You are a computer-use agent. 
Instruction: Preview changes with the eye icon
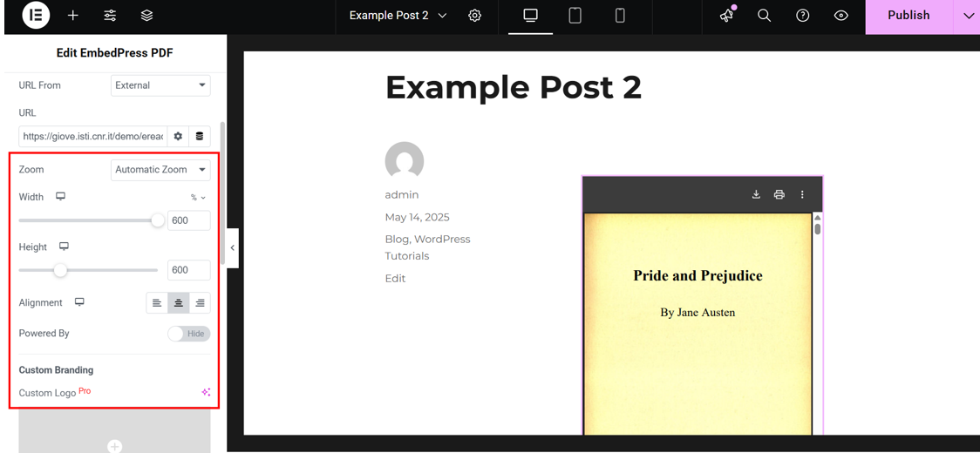[x=840, y=16]
